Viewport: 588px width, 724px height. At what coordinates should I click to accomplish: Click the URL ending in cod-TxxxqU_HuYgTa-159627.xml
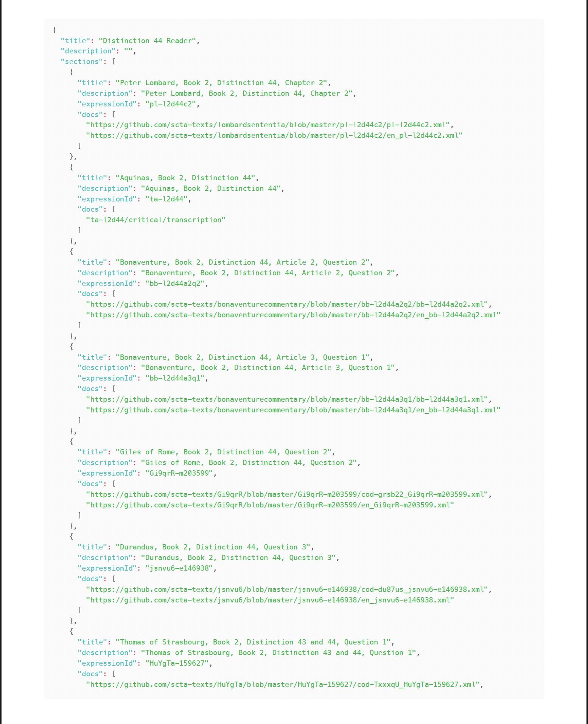click(x=283, y=685)
